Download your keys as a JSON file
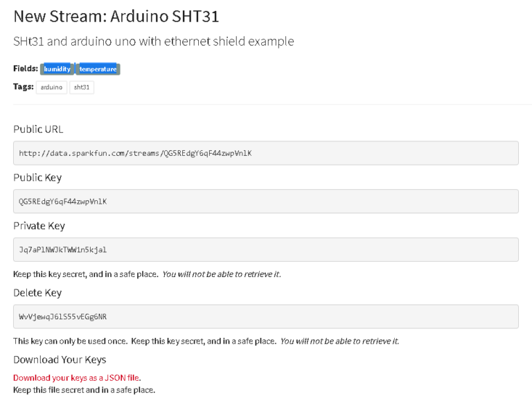 pyautogui.click(x=76, y=377)
